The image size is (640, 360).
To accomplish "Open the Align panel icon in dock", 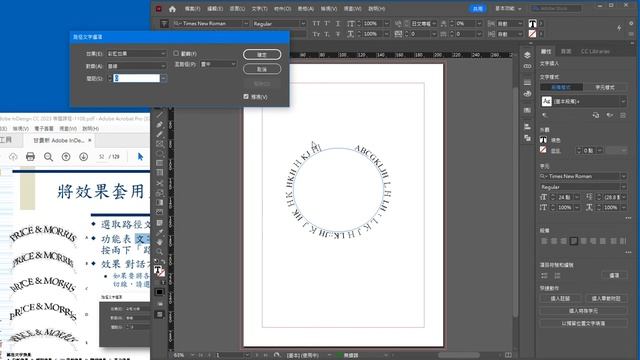I will coord(527,126).
